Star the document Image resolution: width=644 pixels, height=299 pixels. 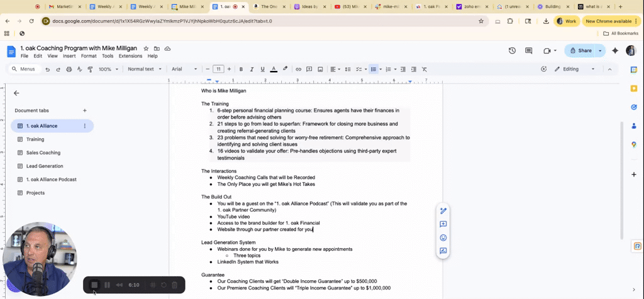(146, 48)
